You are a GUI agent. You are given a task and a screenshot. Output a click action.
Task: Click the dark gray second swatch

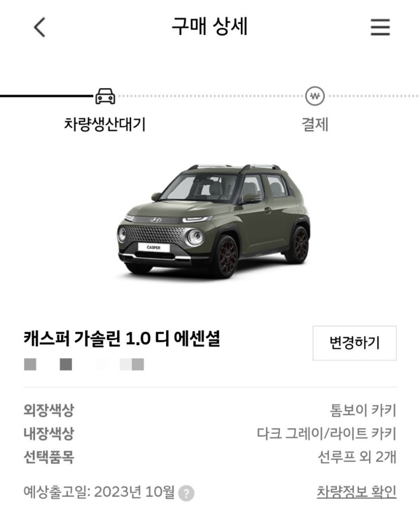[x=66, y=364]
